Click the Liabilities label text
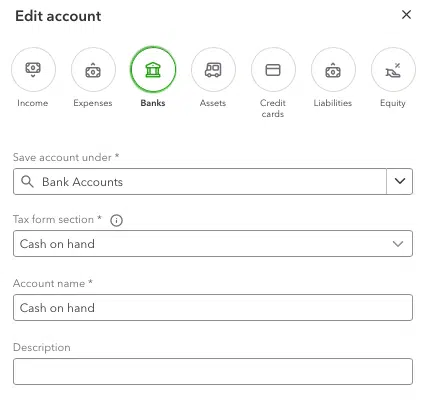The height and width of the screenshot is (404, 426). [333, 103]
